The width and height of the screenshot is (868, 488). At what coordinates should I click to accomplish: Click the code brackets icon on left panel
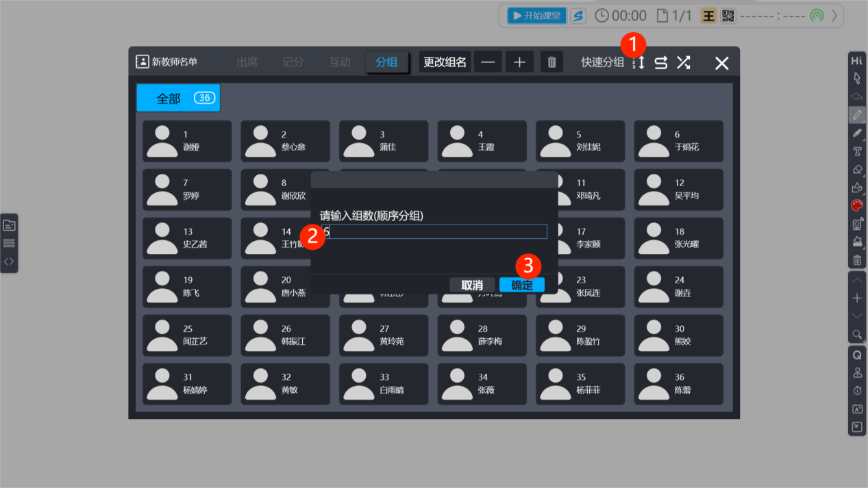[x=9, y=261]
